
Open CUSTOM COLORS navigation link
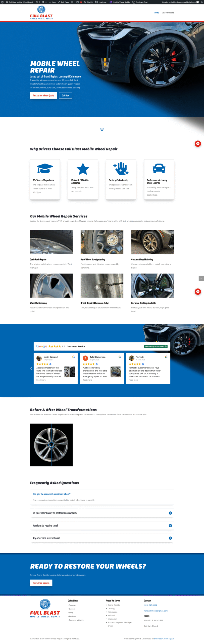[x=168, y=13]
